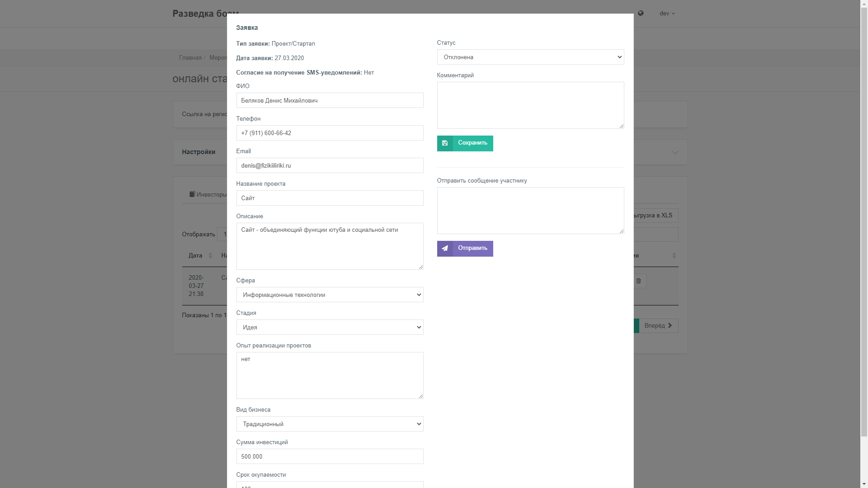868x488 pixels.
Task: Click the floppy disk save icon
Action: pos(445,143)
